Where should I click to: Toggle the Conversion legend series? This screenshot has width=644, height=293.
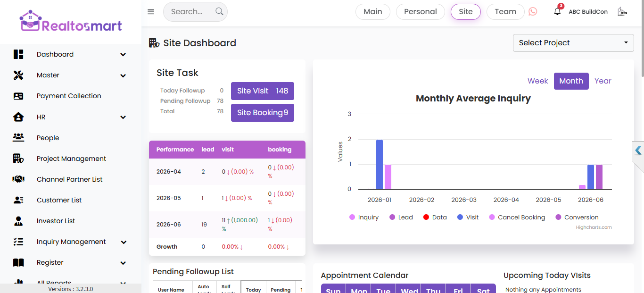click(577, 218)
